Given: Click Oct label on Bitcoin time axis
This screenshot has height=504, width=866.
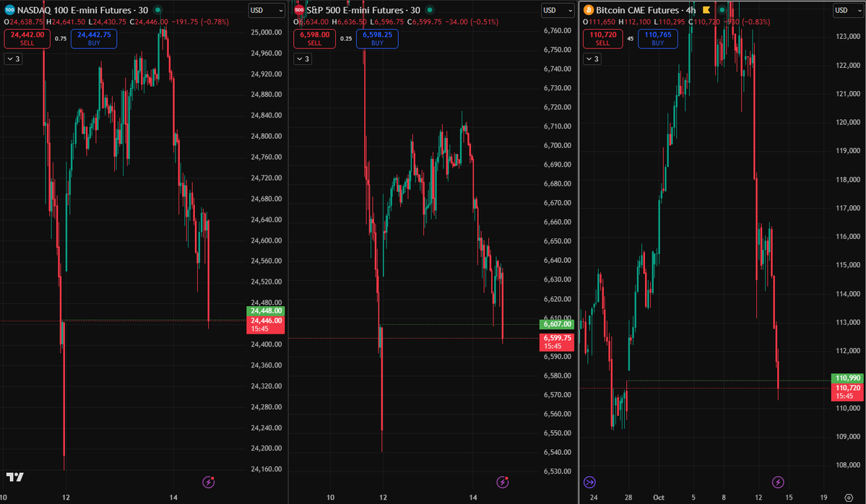Looking at the screenshot, I should pyautogui.click(x=659, y=498).
